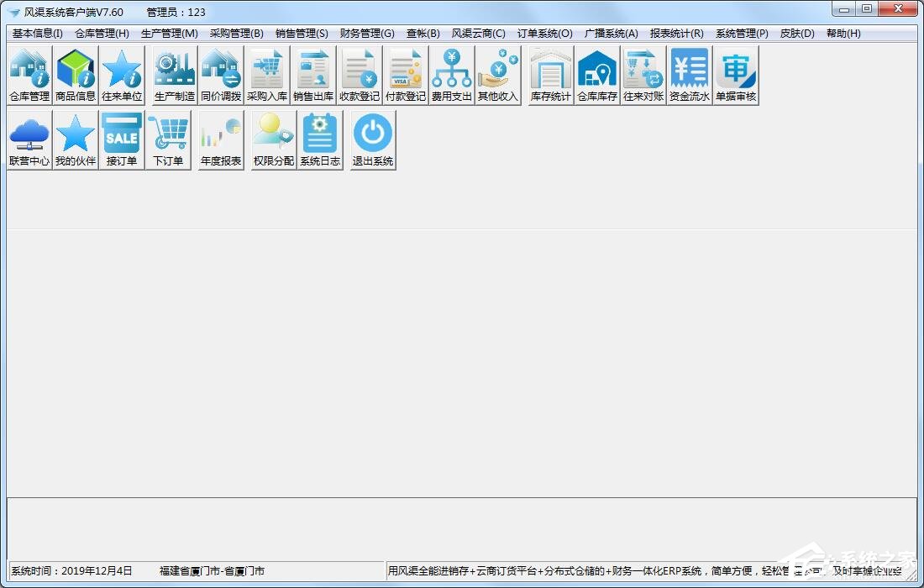Select the 收款登记 receipt registration icon
The image size is (924, 588).
pos(360,76)
